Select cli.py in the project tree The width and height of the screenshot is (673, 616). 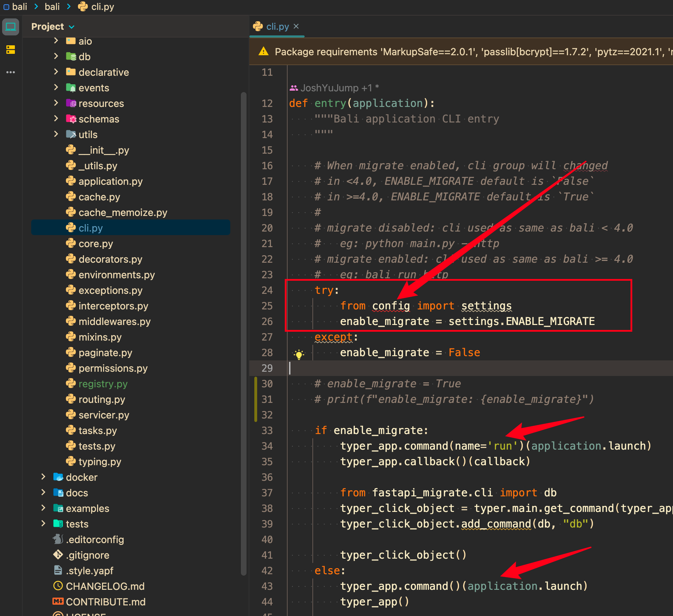tap(91, 228)
